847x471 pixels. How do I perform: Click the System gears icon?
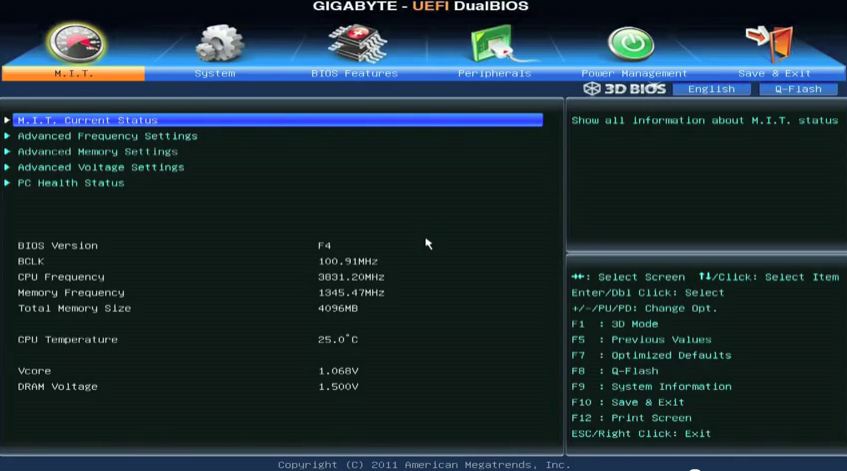pos(218,43)
